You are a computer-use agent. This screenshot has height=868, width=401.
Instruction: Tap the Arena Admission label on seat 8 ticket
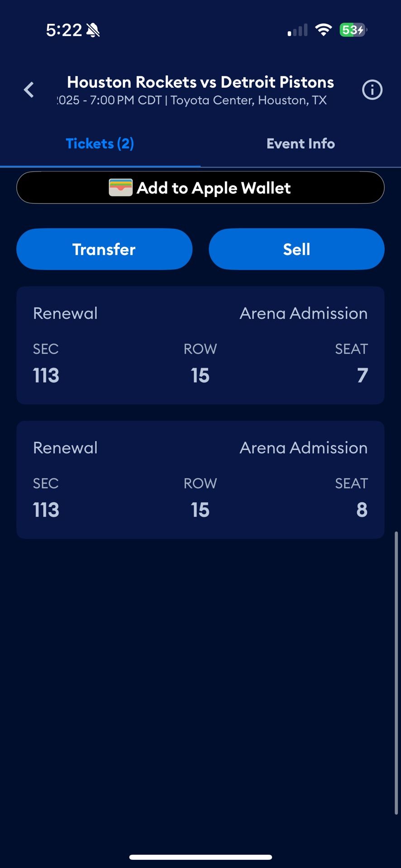coord(303,448)
